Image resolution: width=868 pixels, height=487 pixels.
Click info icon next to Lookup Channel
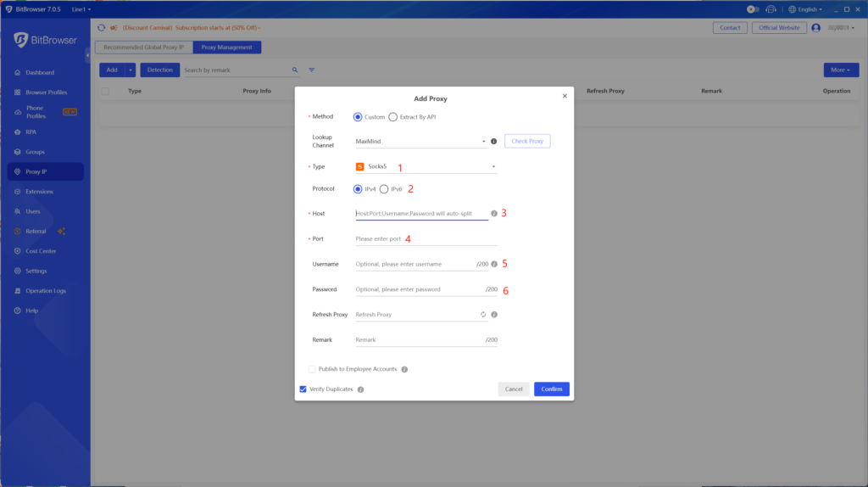pos(494,142)
